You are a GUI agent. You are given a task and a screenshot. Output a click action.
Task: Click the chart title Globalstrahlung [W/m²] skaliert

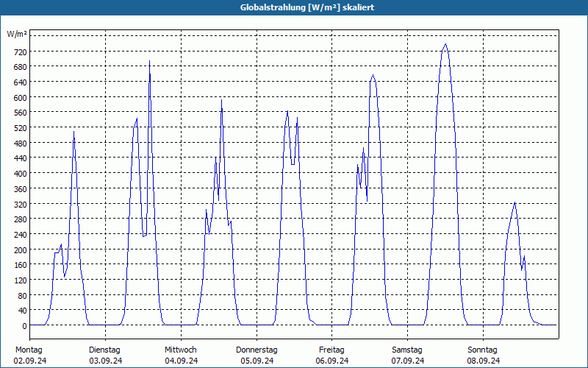point(307,7)
